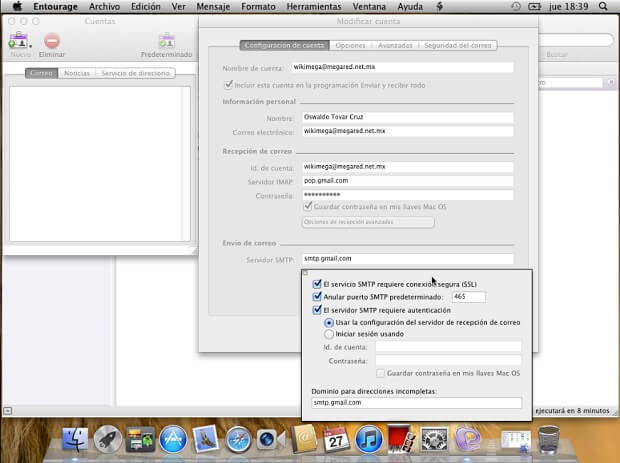620x463 pixels.
Task: Switch to Seguridad del correo tab
Action: pos(457,45)
